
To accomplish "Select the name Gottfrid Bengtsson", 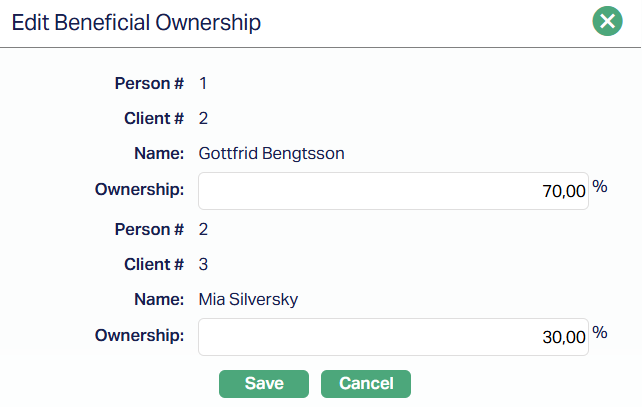I will [x=272, y=154].
